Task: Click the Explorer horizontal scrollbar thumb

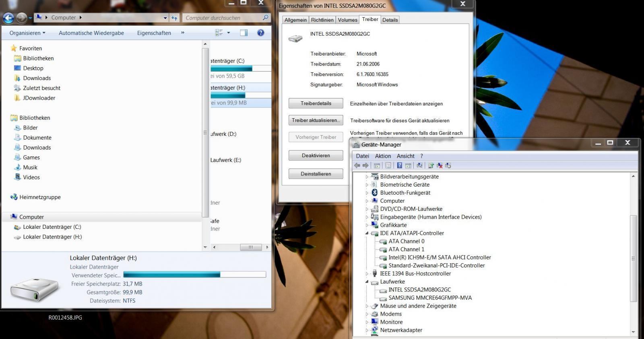Action: pos(251,247)
